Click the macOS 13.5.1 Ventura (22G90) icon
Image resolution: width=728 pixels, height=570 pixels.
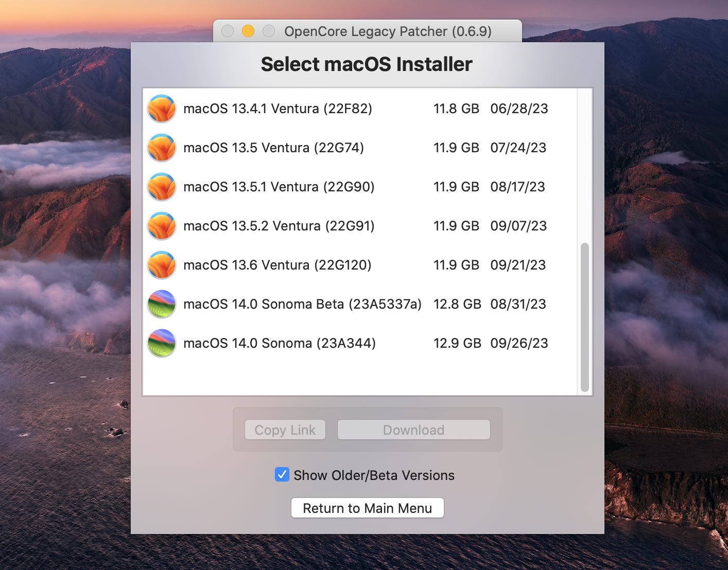coord(162,187)
